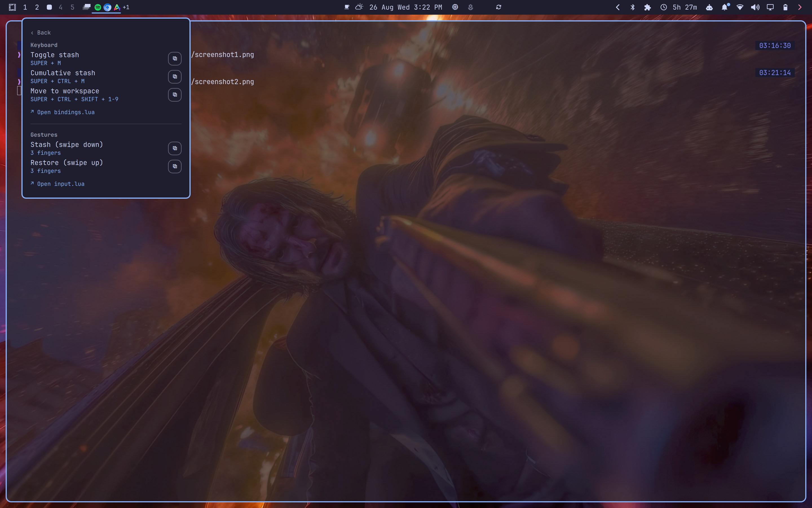Screen dimensions: 812x508
Task: Click the 03:16:30 timestamp in terminal
Action: (x=775, y=45)
